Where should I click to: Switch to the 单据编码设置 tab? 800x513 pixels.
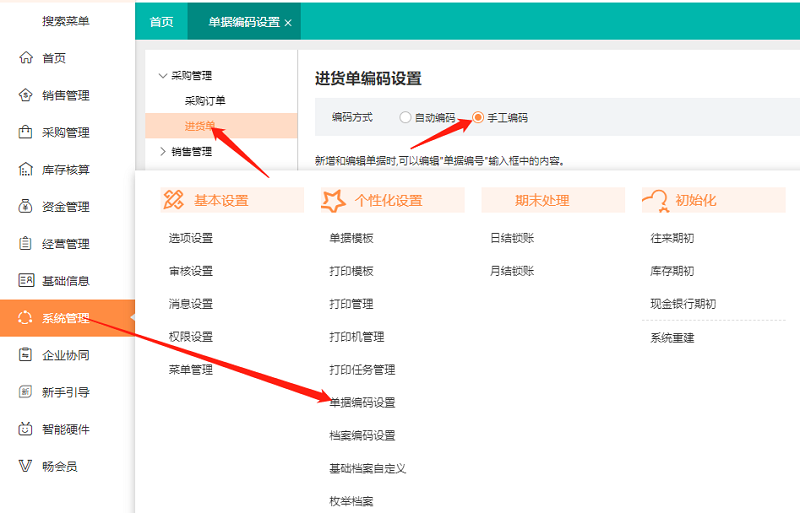coord(244,22)
